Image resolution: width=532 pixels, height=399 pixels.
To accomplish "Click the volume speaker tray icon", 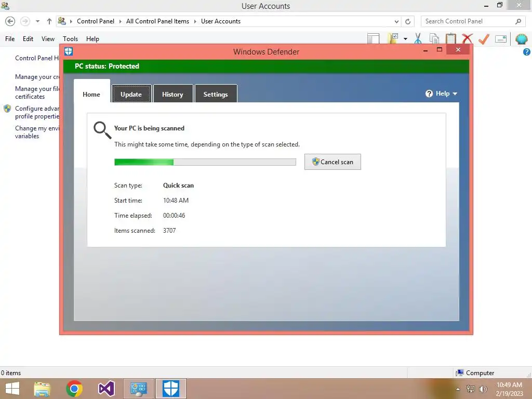I will click(x=483, y=389).
